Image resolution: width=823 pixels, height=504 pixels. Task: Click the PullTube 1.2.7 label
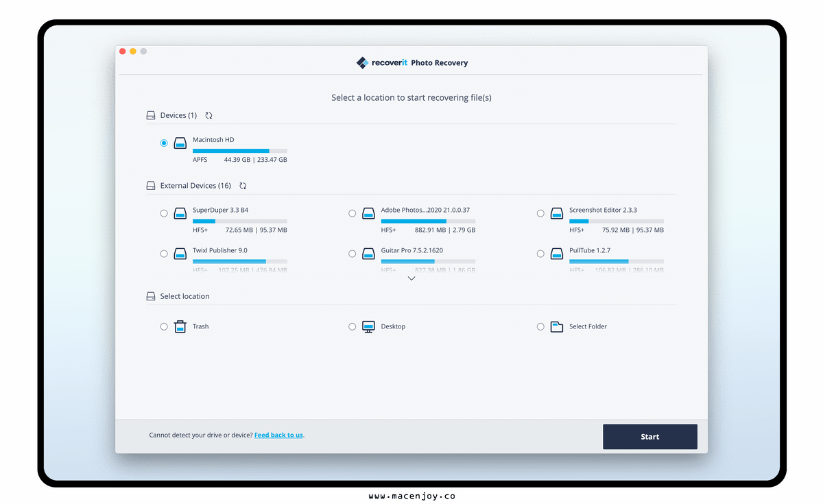(x=590, y=250)
